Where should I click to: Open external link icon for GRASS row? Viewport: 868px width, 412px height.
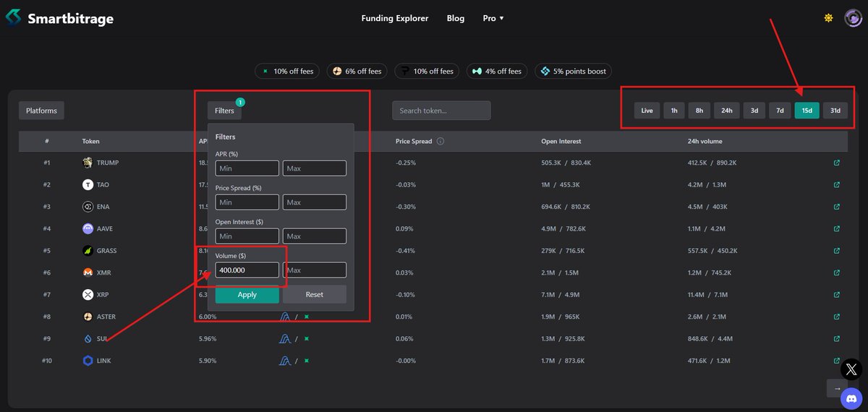tap(837, 251)
